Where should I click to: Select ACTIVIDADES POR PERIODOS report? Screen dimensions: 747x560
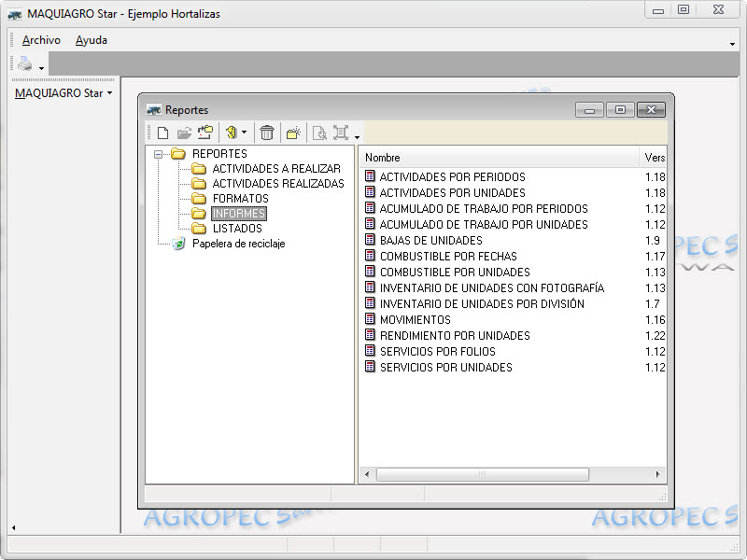pyautogui.click(x=453, y=176)
